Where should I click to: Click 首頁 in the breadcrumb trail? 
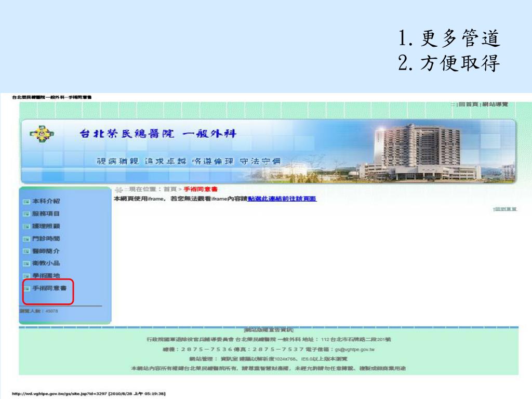170,189
